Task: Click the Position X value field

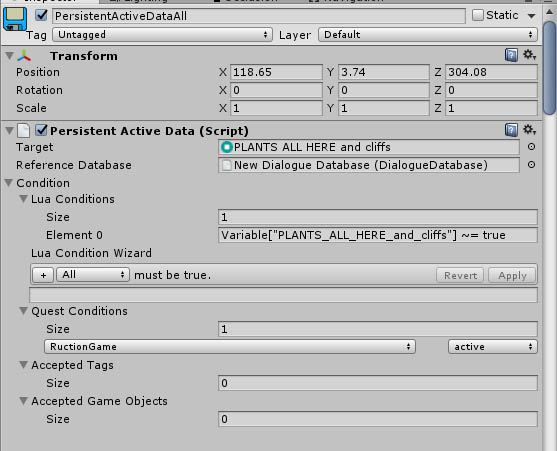Action: click(x=276, y=72)
